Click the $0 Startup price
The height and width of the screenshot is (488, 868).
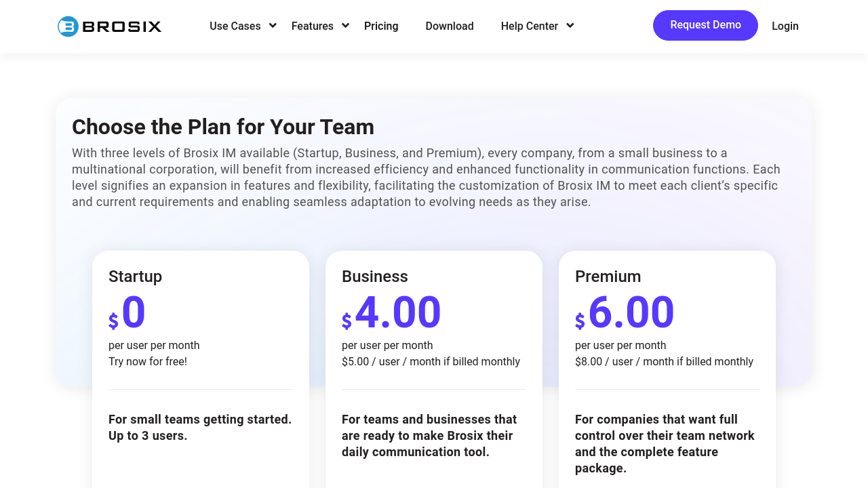[127, 313]
